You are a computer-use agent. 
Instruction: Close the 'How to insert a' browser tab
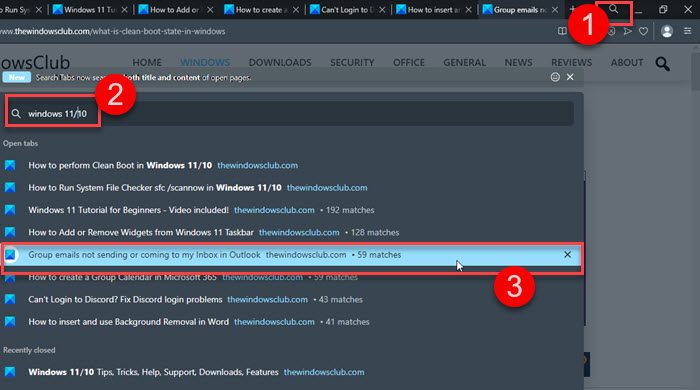[468, 9]
